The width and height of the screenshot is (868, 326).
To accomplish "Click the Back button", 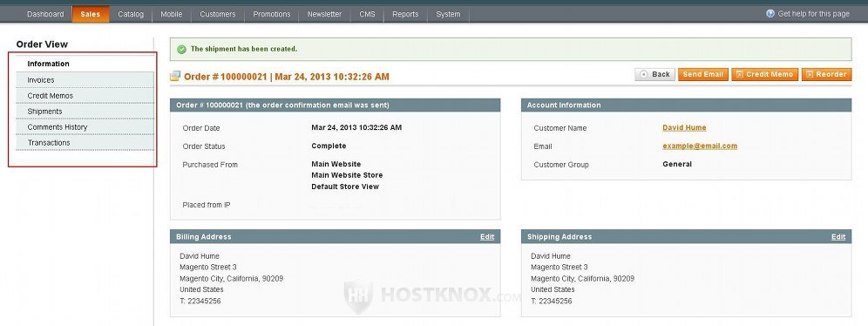I will (x=654, y=74).
